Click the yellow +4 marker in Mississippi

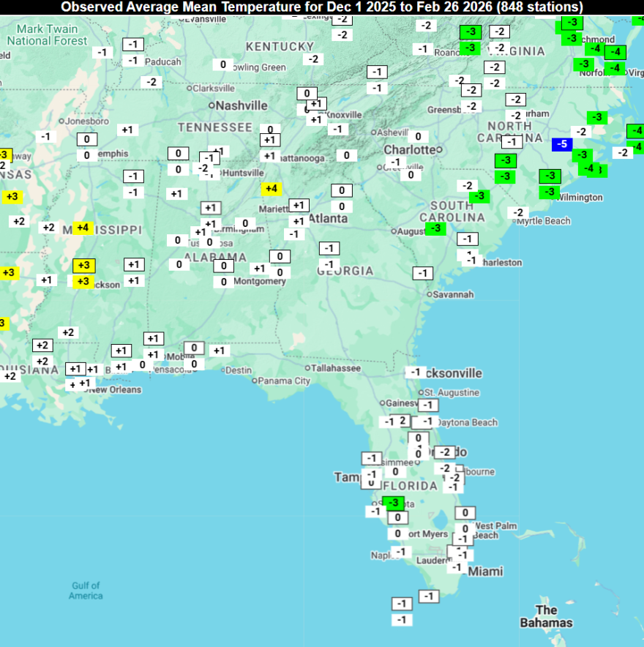83,228
